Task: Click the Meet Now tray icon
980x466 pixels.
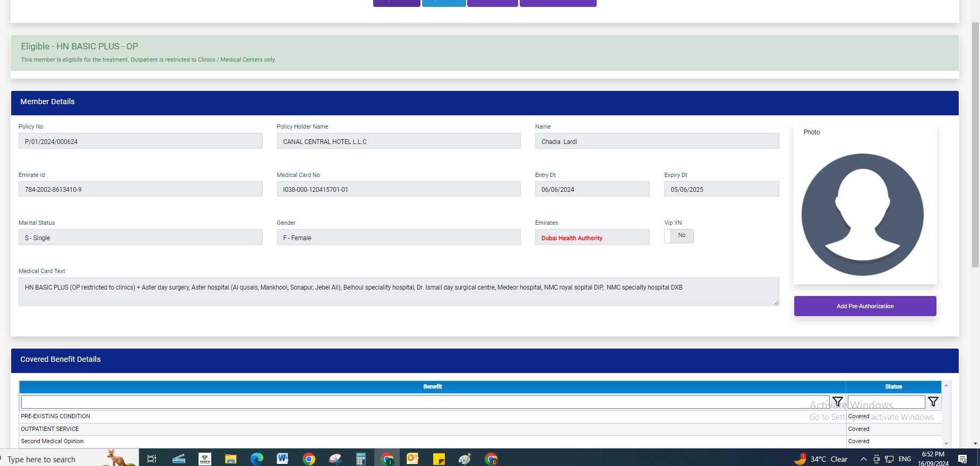Action: pyautogui.click(x=876, y=459)
